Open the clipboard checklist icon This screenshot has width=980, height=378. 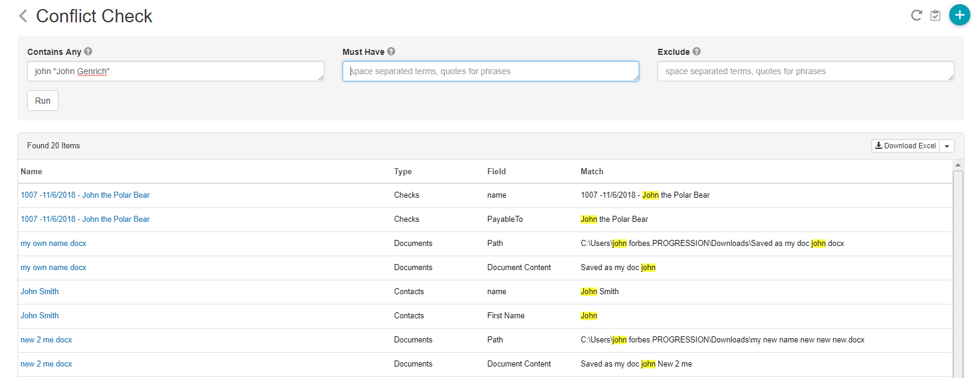point(935,15)
